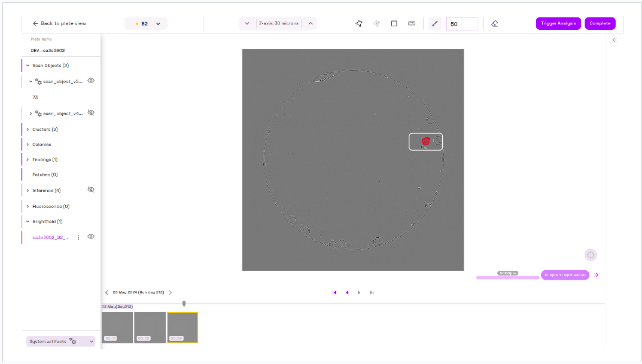Image resolution: width=642 pixels, height=364 pixels.
Task: Show the Inference layers
Action: tap(91, 189)
